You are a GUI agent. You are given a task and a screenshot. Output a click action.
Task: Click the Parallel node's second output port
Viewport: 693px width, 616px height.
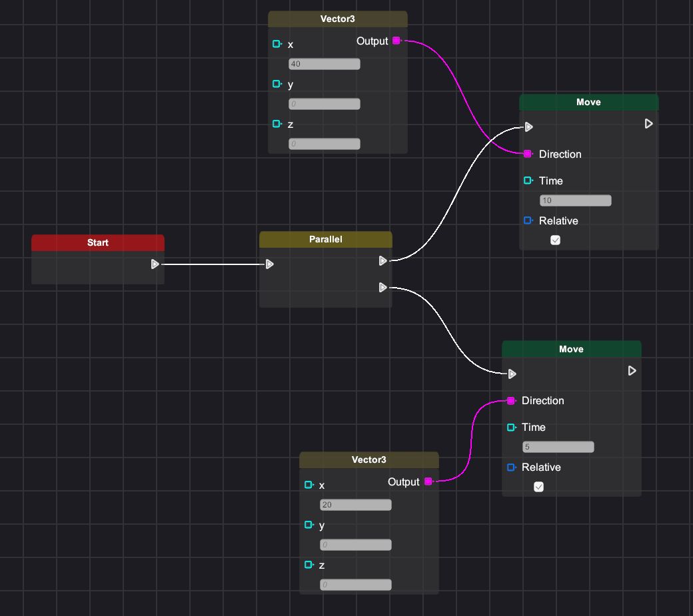point(383,288)
